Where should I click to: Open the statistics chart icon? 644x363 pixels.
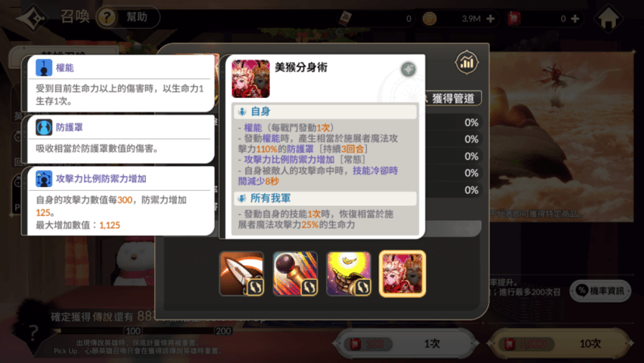tap(466, 63)
